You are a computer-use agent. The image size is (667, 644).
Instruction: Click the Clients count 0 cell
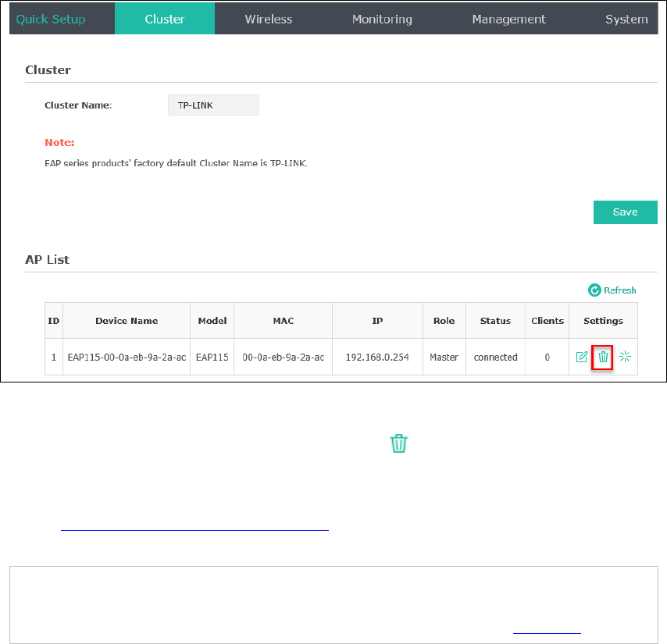point(548,357)
